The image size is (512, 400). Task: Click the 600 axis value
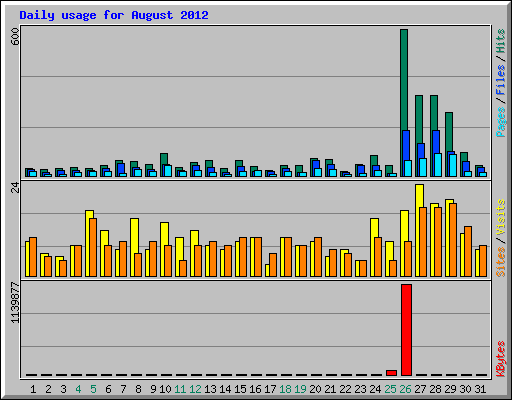click(15, 37)
